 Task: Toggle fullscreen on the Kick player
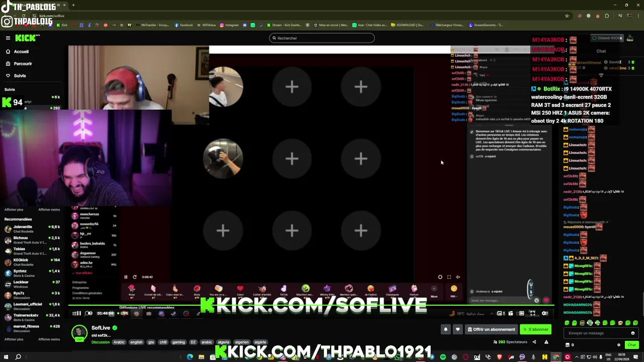tap(533, 313)
